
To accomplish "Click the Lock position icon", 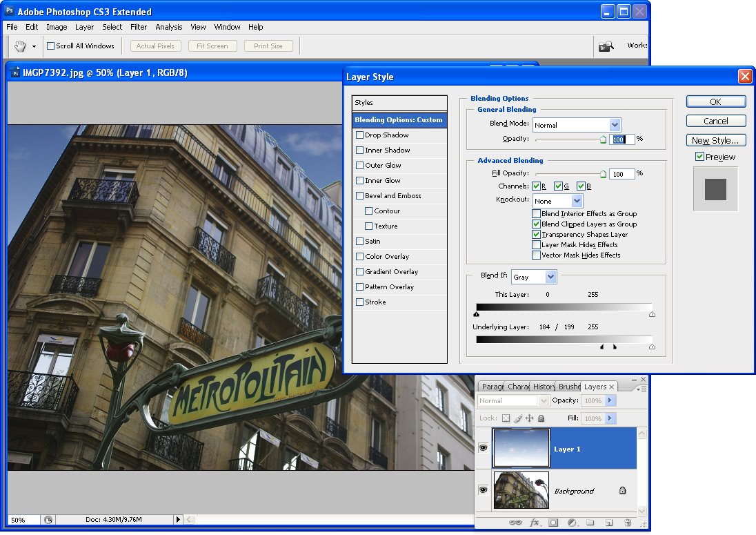I will (x=529, y=418).
